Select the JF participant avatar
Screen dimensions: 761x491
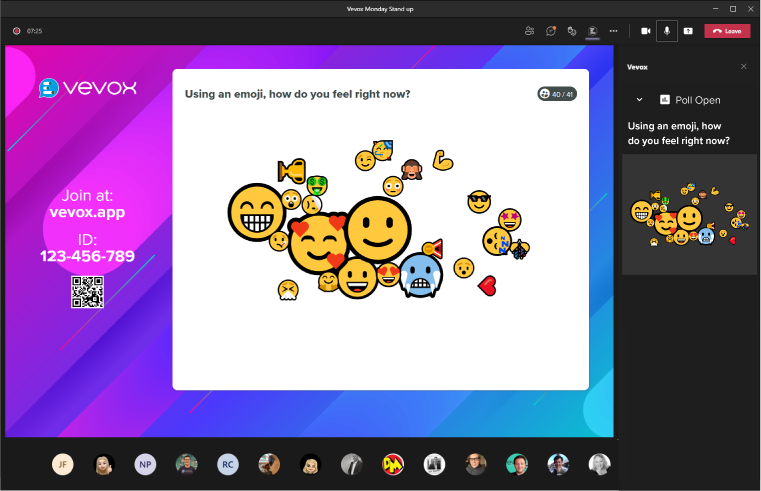(63, 464)
